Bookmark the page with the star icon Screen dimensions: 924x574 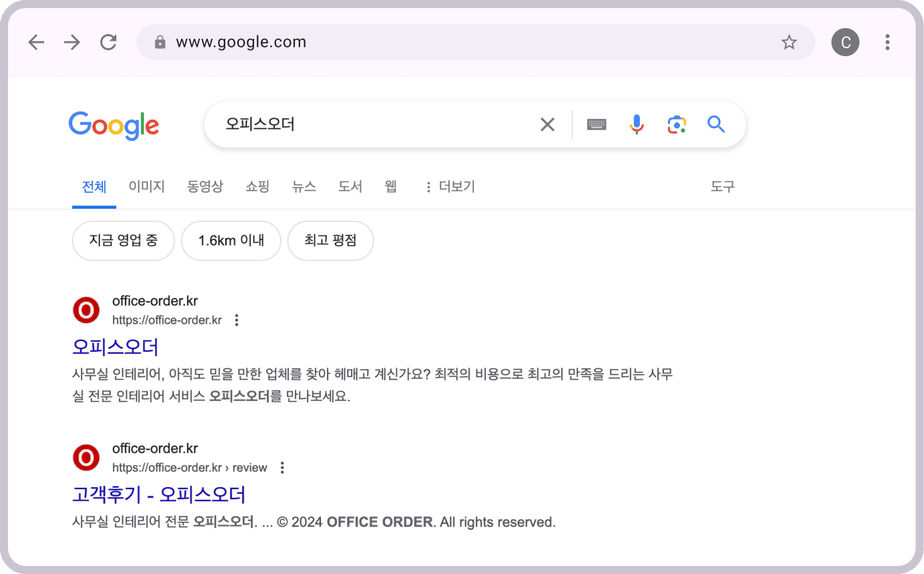[789, 43]
